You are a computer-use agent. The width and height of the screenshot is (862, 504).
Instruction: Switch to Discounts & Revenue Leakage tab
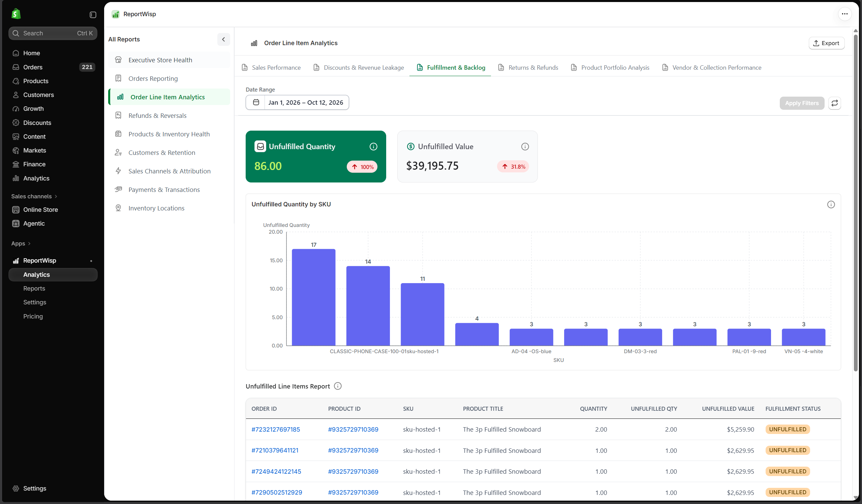click(x=359, y=67)
